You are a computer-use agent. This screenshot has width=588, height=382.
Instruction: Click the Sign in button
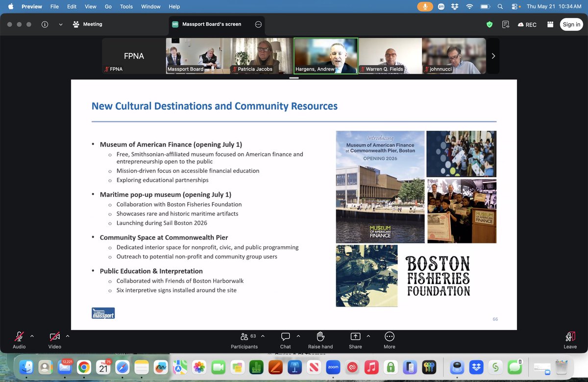(571, 24)
